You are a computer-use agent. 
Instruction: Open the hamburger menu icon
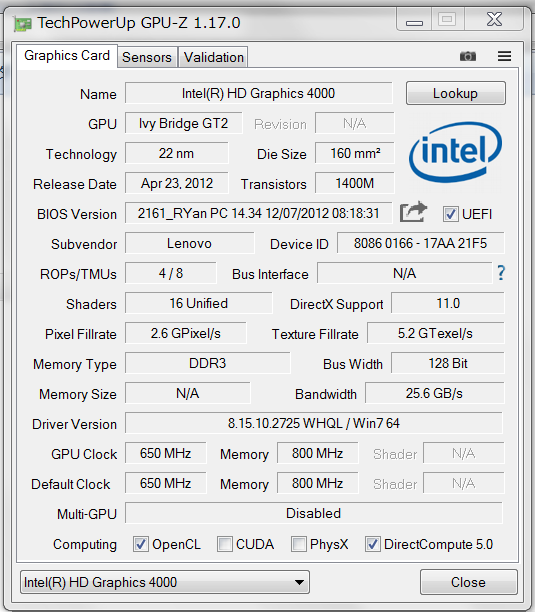pos(504,56)
